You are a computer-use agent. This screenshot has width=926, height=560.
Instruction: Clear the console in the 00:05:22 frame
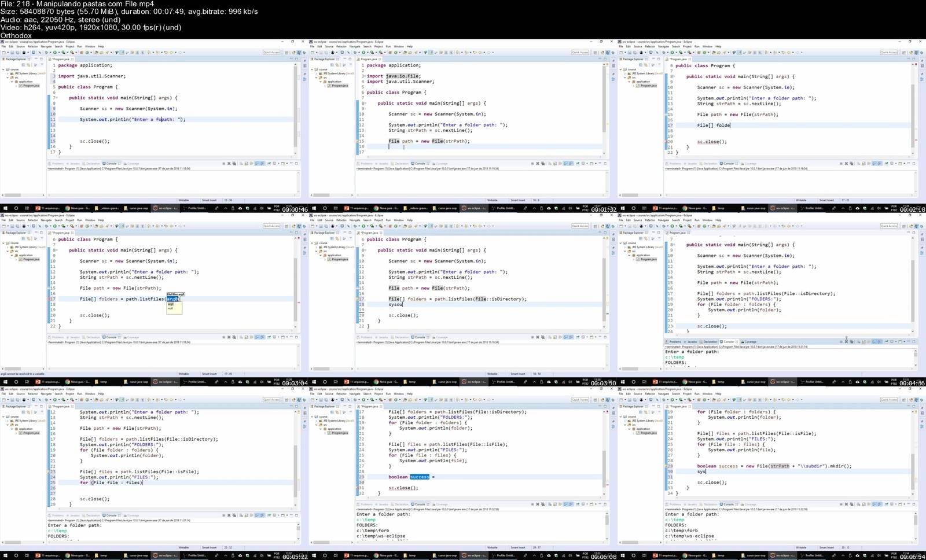click(241, 515)
